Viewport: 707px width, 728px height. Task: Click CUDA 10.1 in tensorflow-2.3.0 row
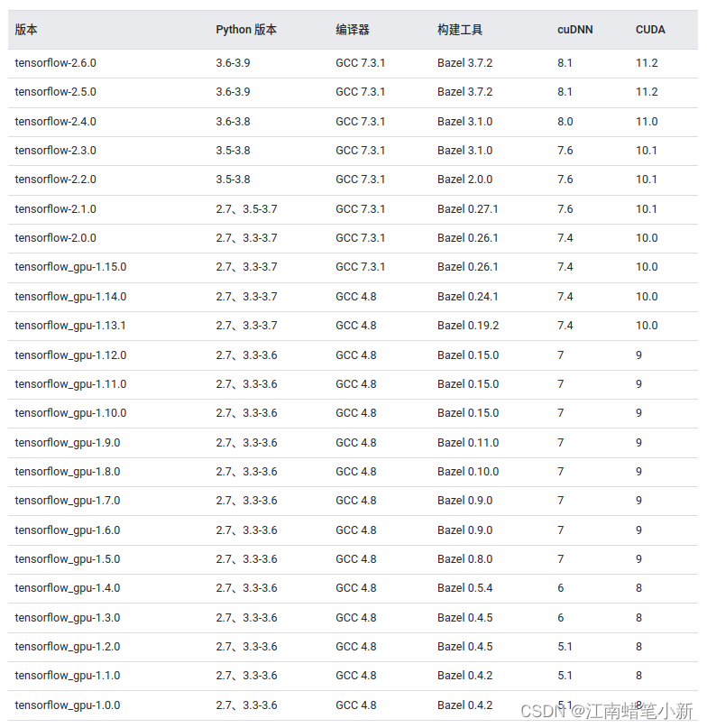coord(647,151)
